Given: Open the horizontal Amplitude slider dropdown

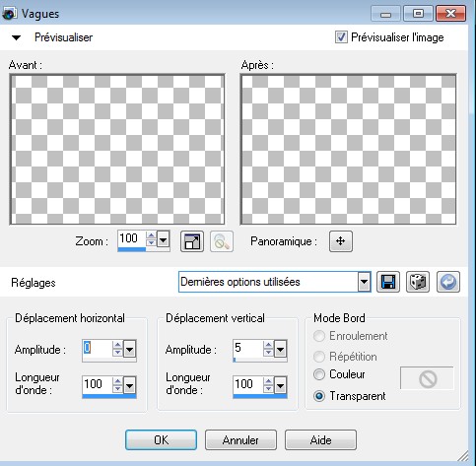Looking at the screenshot, I should 129,349.
